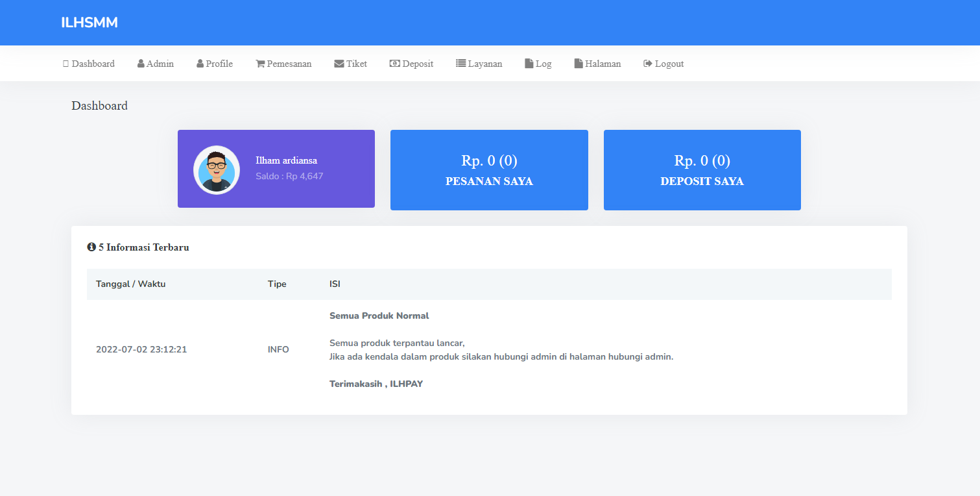Click Ilham ardiansa's profile avatar
980x496 pixels.
pyautogui.click(x=216, y=169)
